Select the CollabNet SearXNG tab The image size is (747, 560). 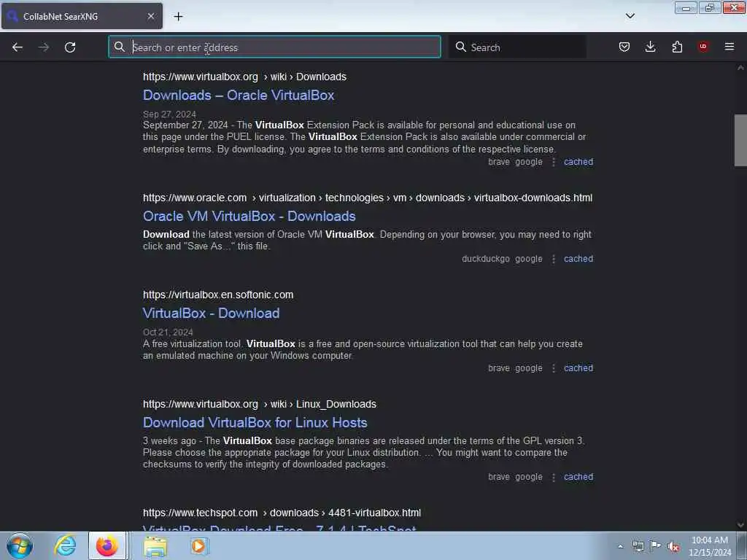coord(82,16)
